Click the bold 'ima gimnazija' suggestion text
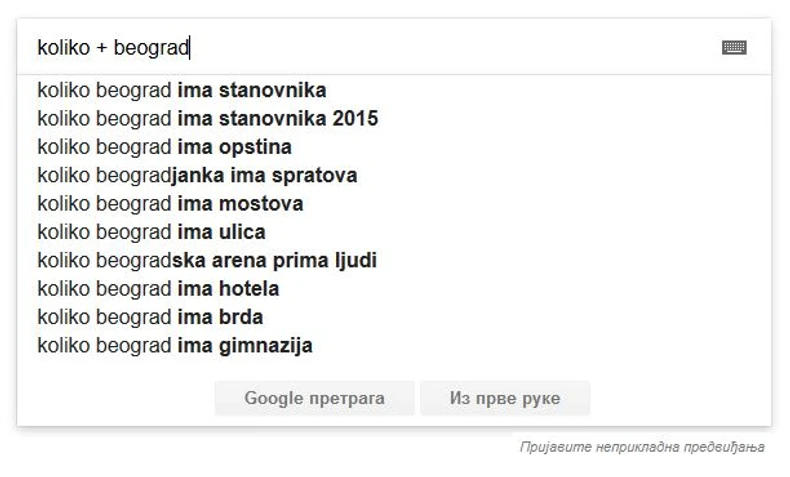Image resolution: width=790 pixels, height=477 pixels. (x=245, y=346)
